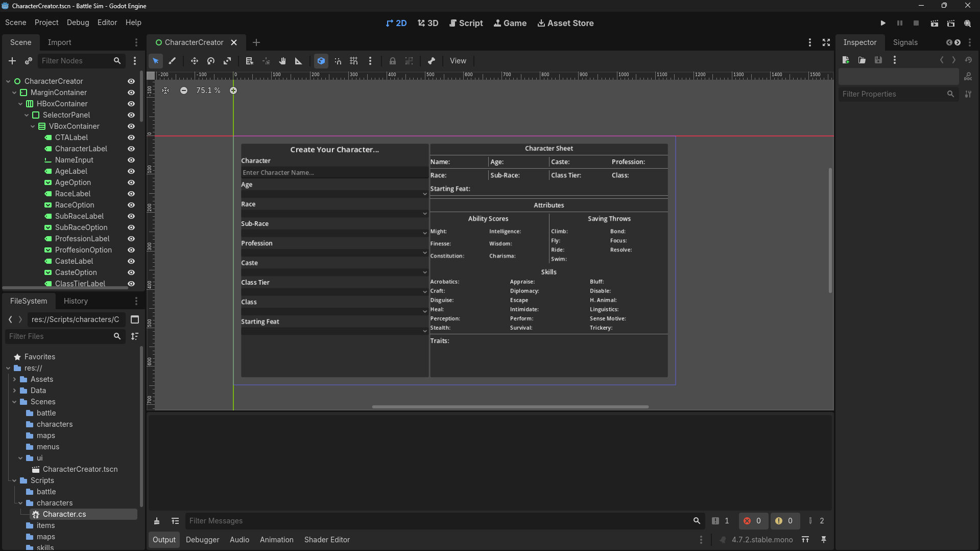Viewport: 980px width, 551px height.
Task: Run the project with Play button
Action: click(883, 23)
